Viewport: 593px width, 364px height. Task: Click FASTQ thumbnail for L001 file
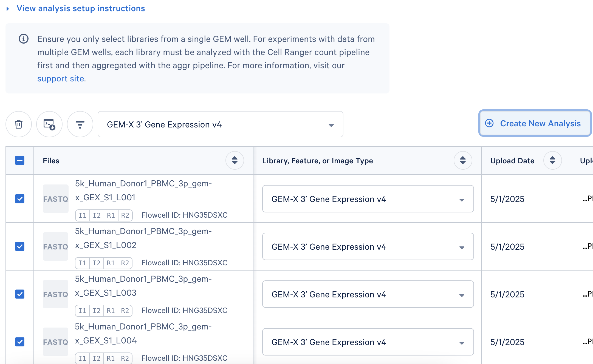pyautogui.click(x=55, y=199)
